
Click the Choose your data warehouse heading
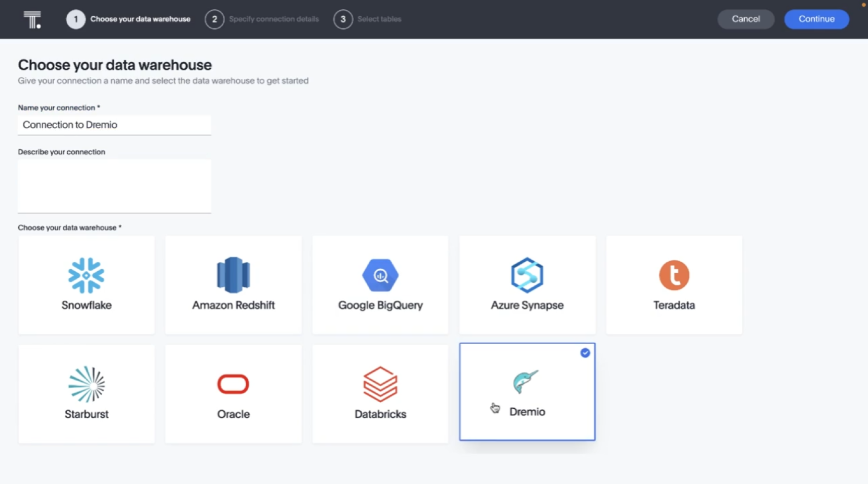click(115, 65)
